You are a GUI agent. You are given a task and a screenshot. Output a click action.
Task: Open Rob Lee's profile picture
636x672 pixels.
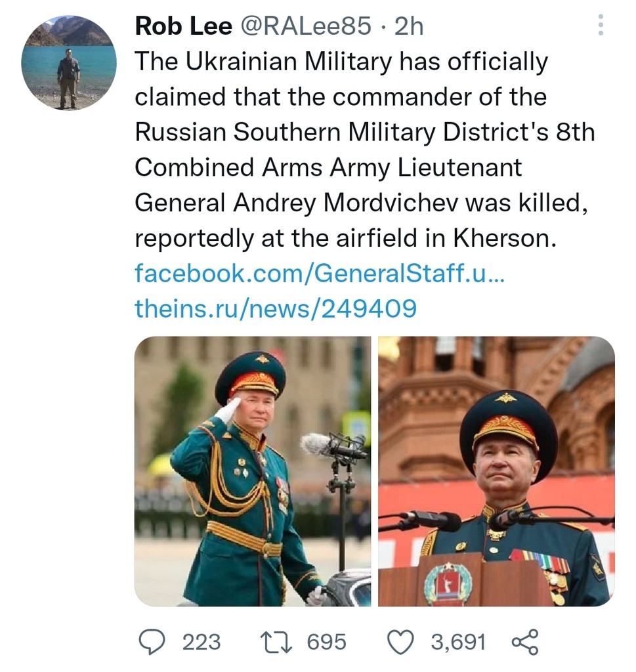(69, 63)
